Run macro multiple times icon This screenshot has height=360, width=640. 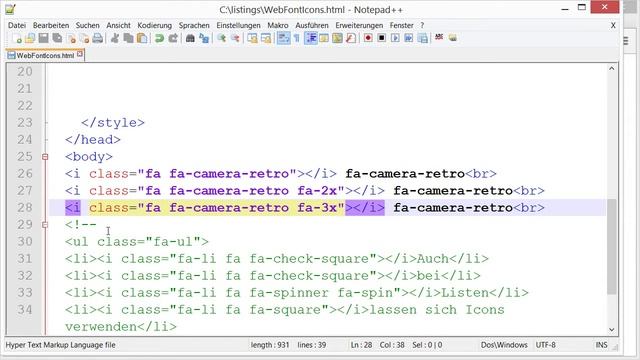(409, 38)
